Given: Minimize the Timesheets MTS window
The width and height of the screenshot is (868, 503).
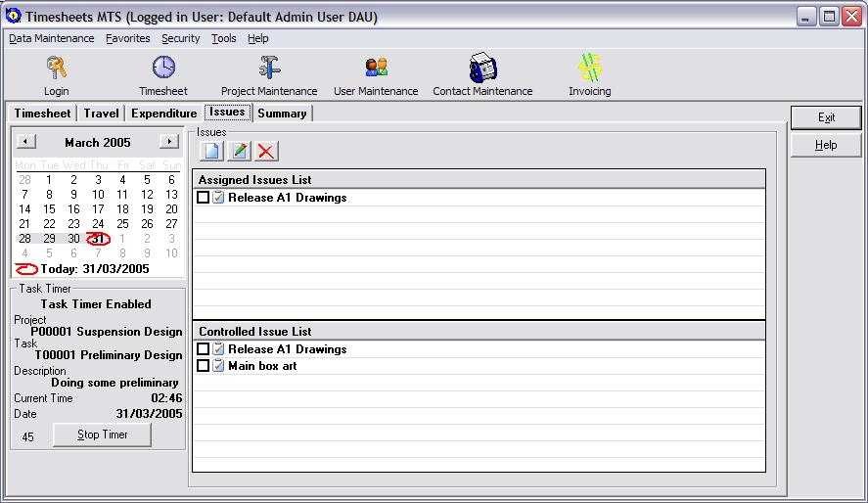Looking at the screenshot, I should coord(806,16).
